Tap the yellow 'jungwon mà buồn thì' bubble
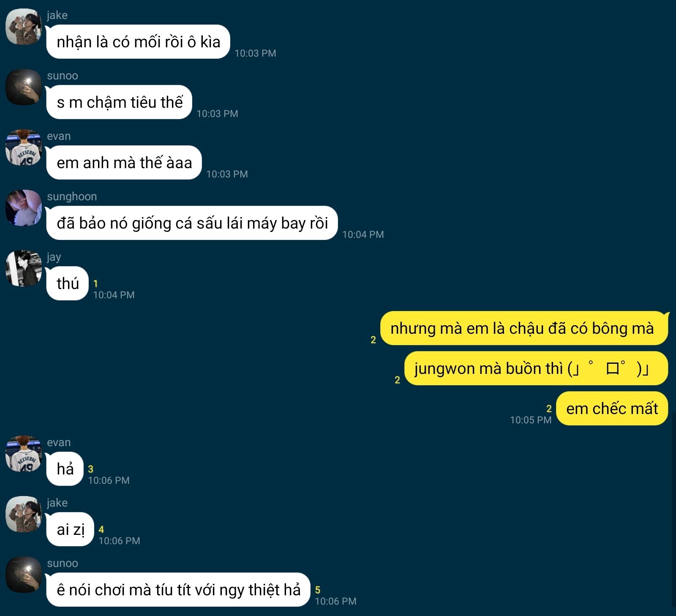Image resolution: width=676 pixels, height=616 pixels. pos(536,368)
